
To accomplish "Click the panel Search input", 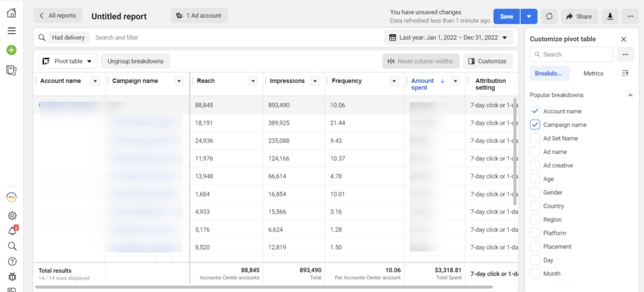I will click(572, 54).
